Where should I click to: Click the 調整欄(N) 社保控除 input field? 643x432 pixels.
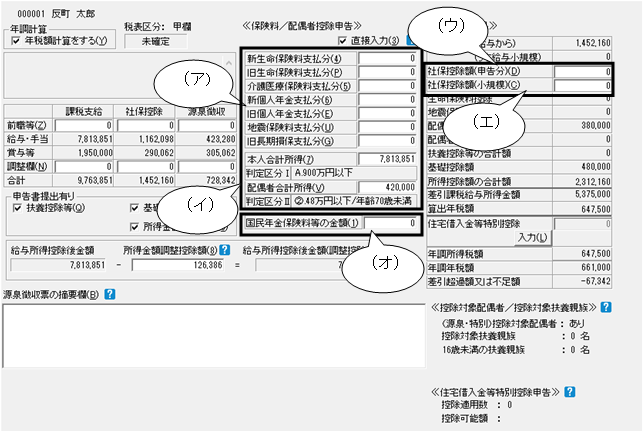click(146, 167)
